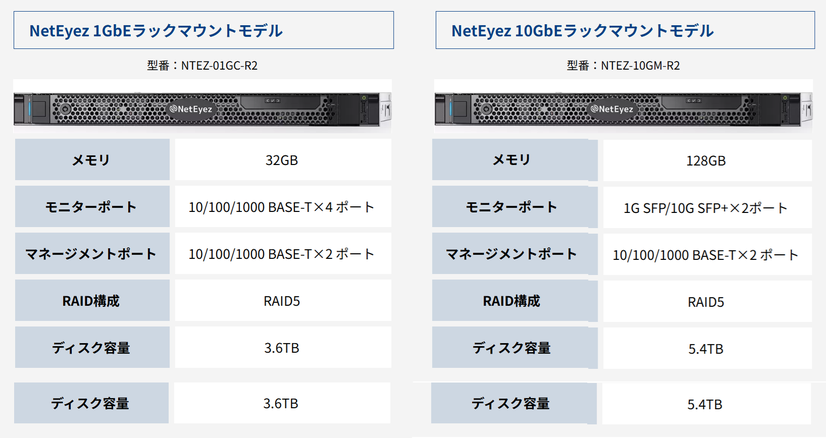Click the NetEyez 1GbEラックマウントモデル heading
Image resolution: width=826 pixels, height=438 pixels.
pos(156,31)
